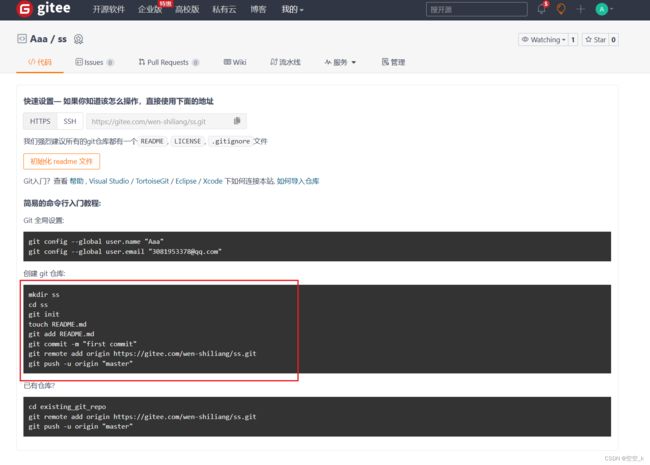Select the HTTPS protocol toggle

pos(40,121)
